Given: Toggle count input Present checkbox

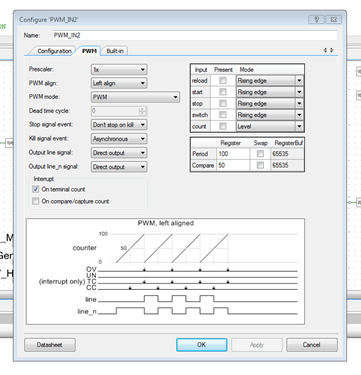Looking at the screenshot, I should pyautogui.click(x=223, y=126).
